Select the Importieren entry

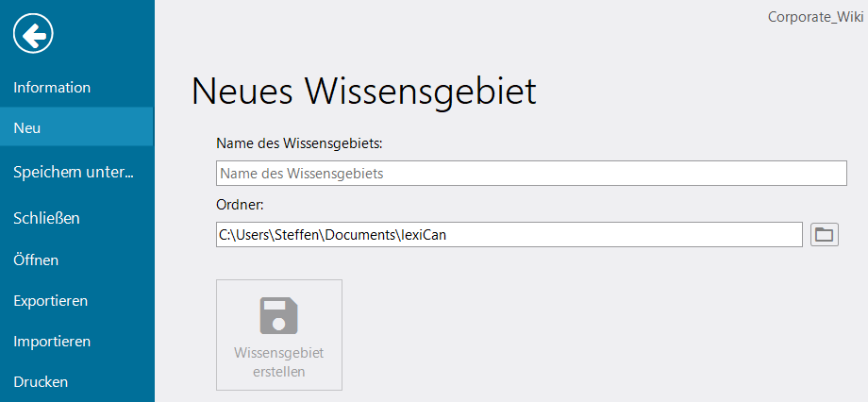click(x=52, y=341)
